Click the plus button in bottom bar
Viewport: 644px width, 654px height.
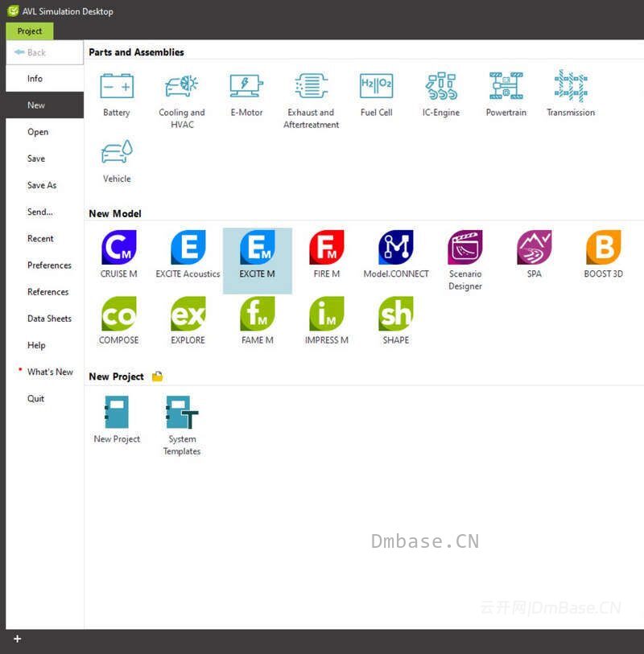click(x=17, y=639)
